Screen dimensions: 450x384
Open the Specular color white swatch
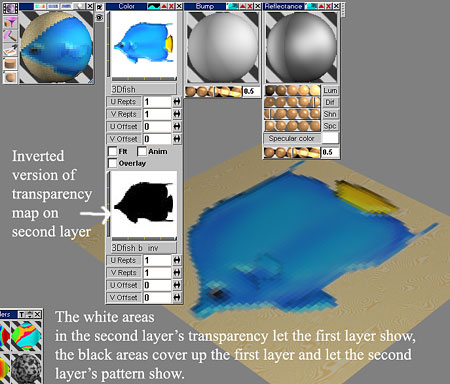pos(330,138)
